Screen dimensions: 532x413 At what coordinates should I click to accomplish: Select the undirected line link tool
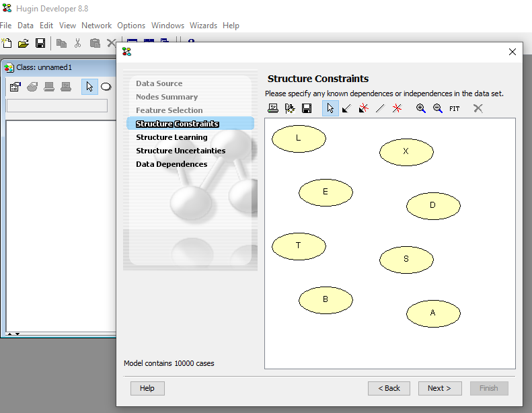[x=381, y=108]
